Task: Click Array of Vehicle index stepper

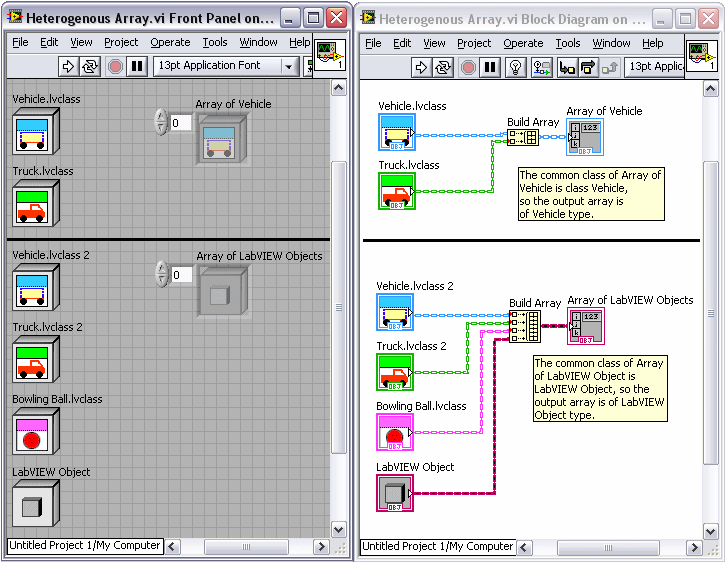Action: (x=161, y=122)
